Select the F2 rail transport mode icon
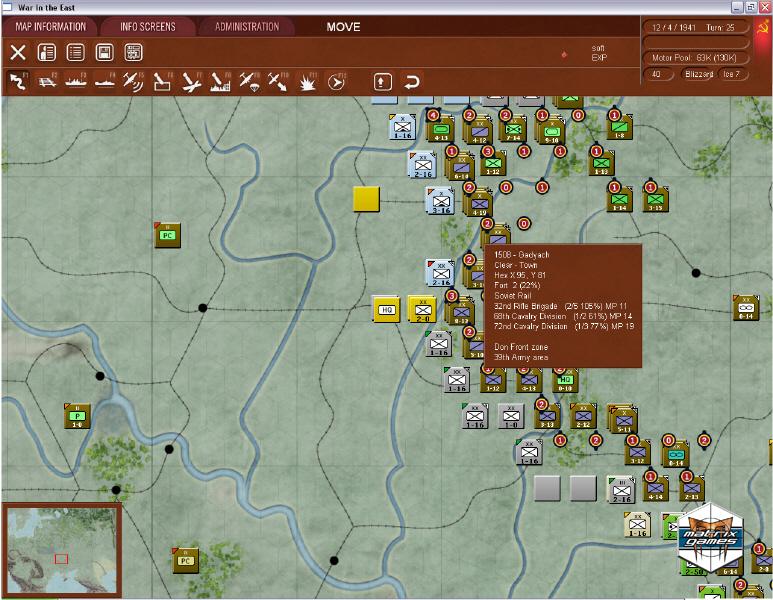The height and width of the screenshot is (600, 773). [47, 82]
